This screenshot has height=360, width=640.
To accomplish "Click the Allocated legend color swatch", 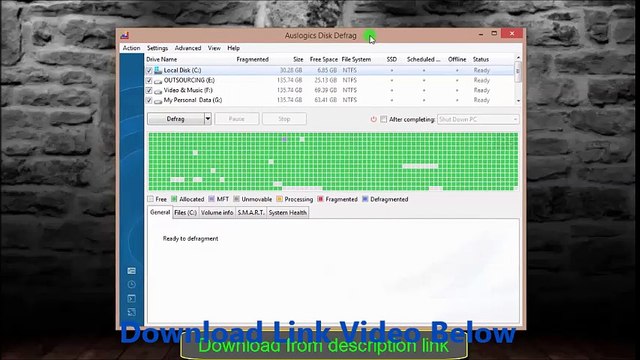I will tap(174, 199).
